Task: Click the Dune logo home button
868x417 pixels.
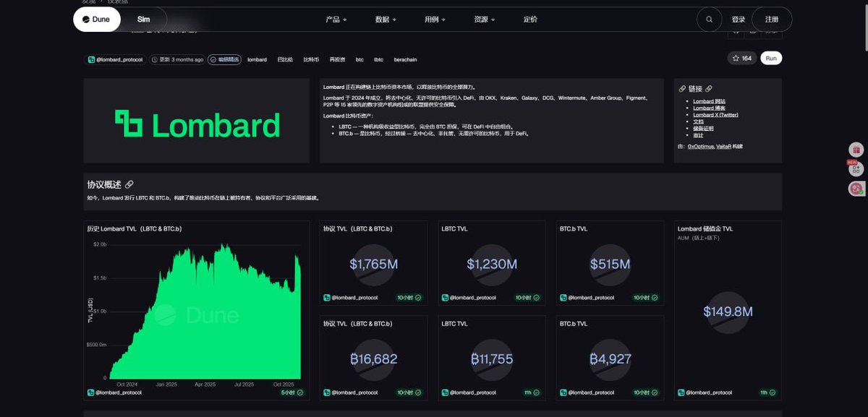Action: click(97, 20)
